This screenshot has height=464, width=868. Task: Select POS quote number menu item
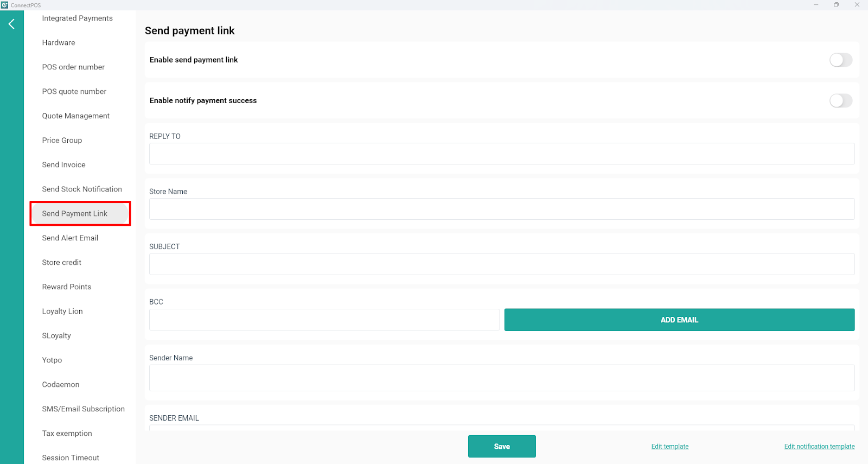74,91
